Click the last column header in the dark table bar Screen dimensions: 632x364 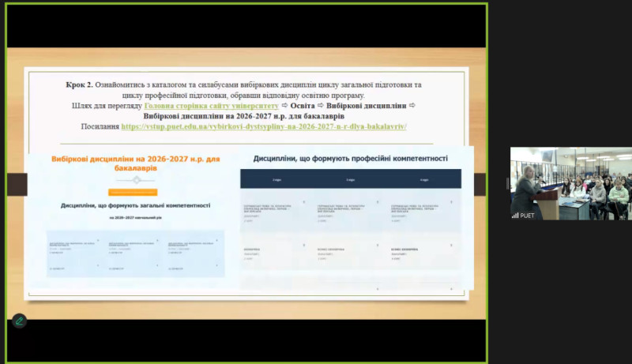[x=424, y=179]
